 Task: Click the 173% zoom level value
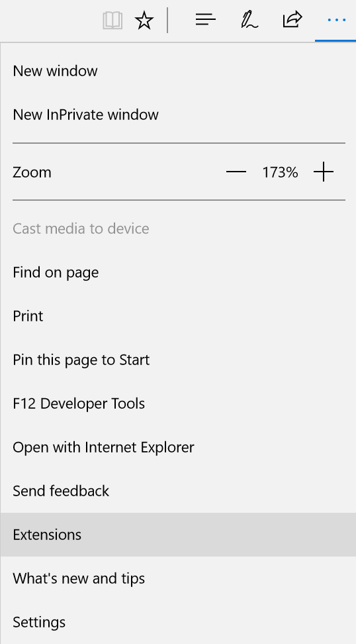pos(280,172)
